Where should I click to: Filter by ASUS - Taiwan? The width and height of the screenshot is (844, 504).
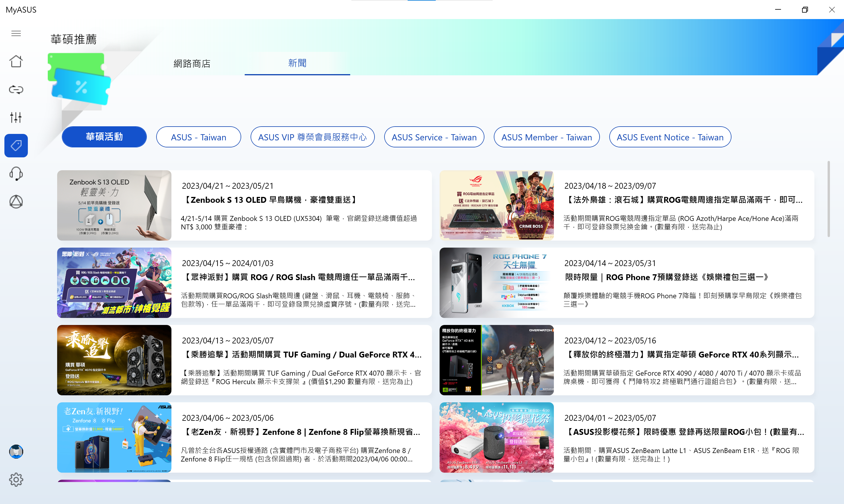pos(198,137)
